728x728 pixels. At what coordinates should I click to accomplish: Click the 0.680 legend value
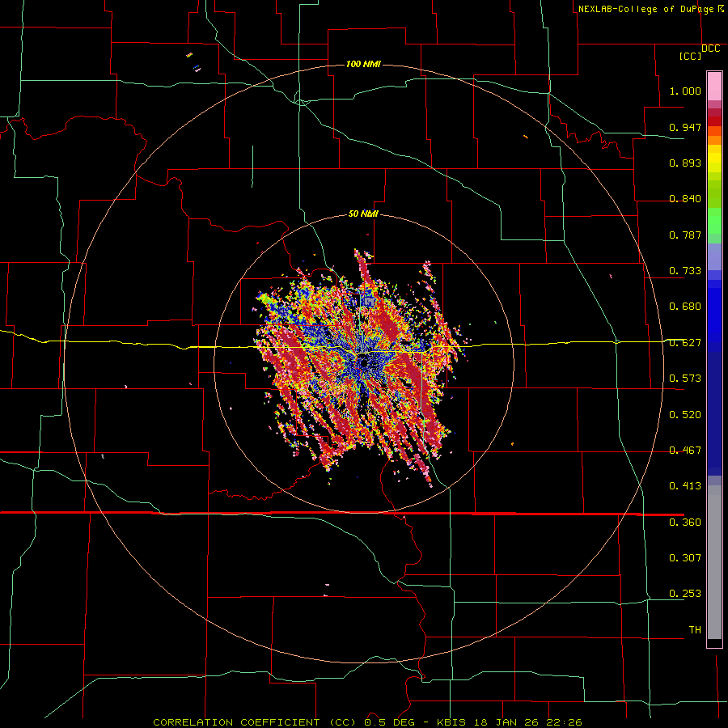click(x=685, y=307)
